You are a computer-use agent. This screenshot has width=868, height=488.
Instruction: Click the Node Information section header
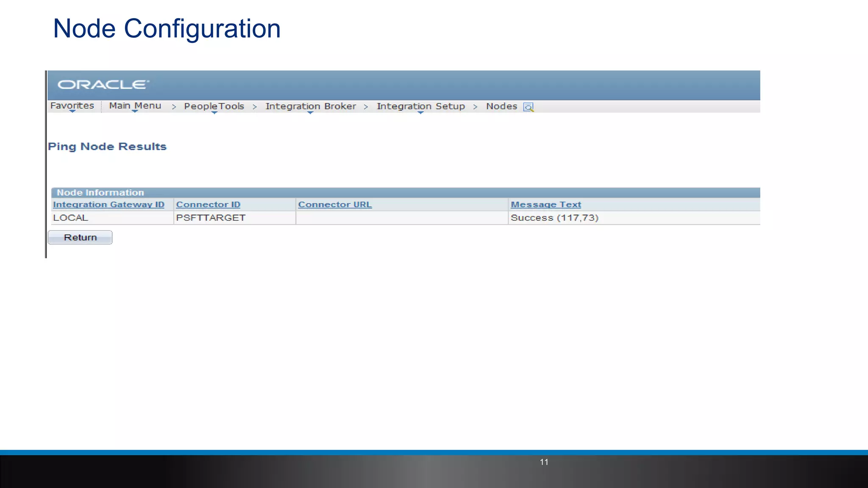pos(406,193)
